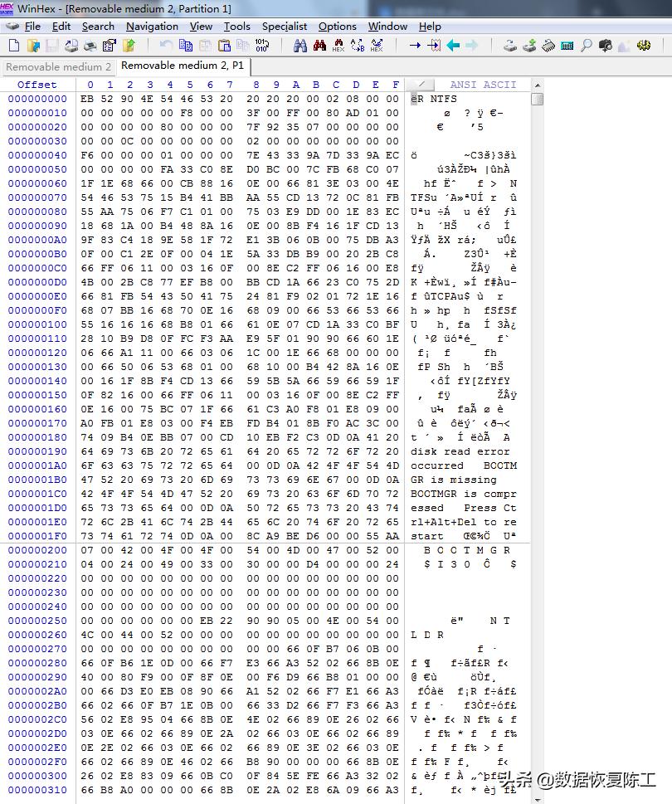Click the pencil icon beside ANSI ASCII header

tap(421, 85)
